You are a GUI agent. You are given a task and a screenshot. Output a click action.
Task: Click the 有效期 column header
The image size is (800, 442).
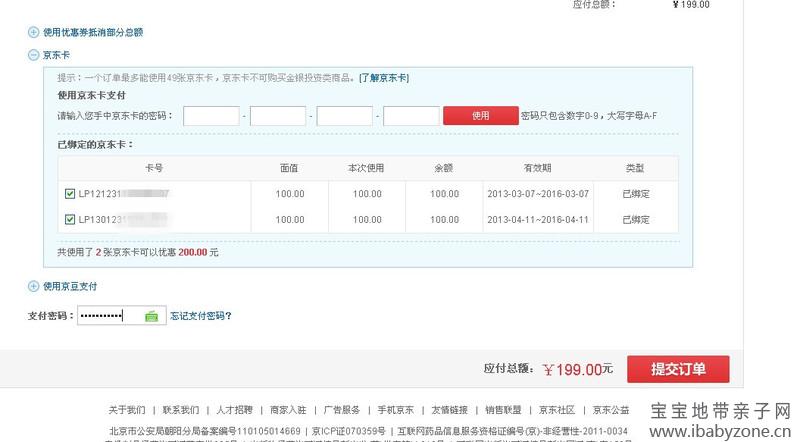tap(538, 168)
